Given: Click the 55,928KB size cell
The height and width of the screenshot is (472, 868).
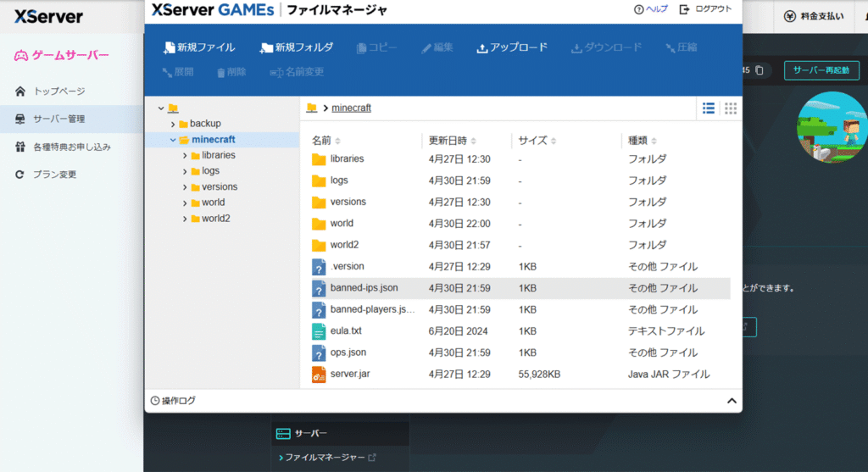Looking at the screenshot, I should (x=539, y=375).
